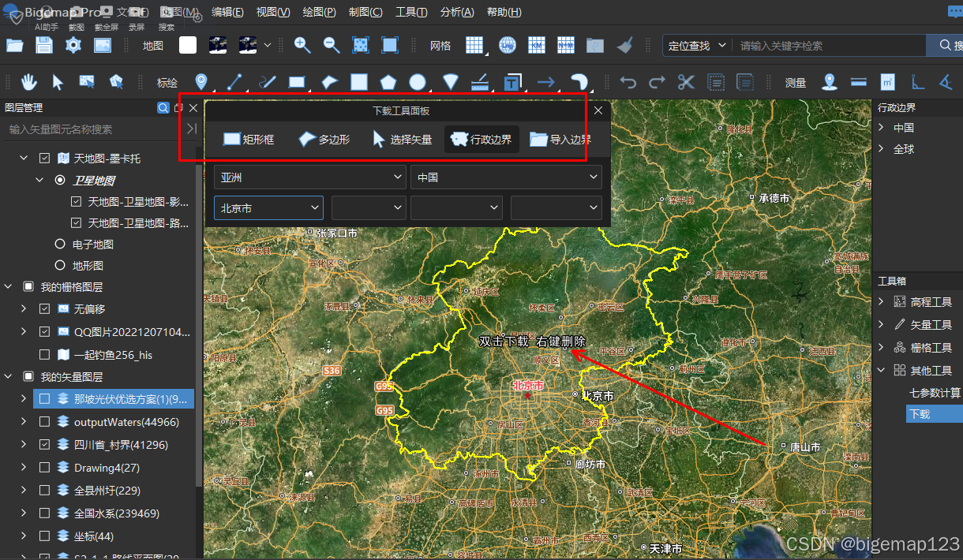Click the broom clear icon
This screenshot has height=560, width=963.
point(624,45)
